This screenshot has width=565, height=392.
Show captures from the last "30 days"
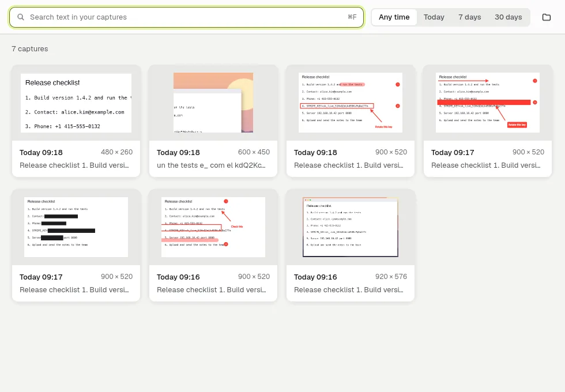(x=508, y=17)
